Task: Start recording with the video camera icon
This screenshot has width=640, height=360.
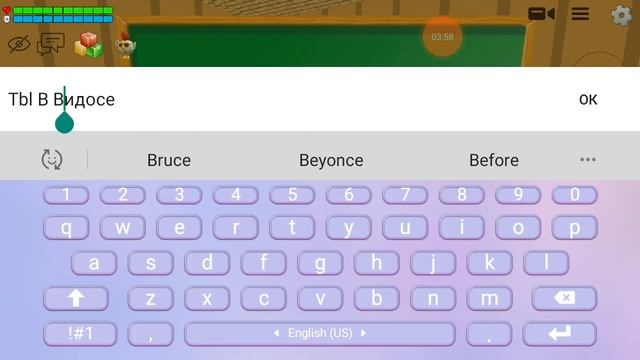Action: 541,13
